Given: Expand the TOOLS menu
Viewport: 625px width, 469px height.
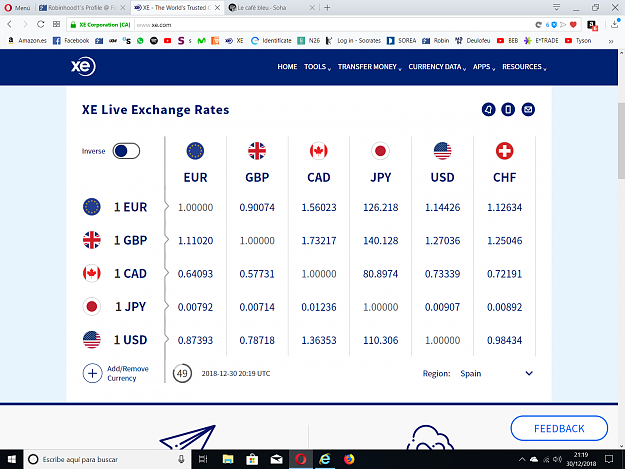Looking at the screenshot, I should [x=317, y=67].
